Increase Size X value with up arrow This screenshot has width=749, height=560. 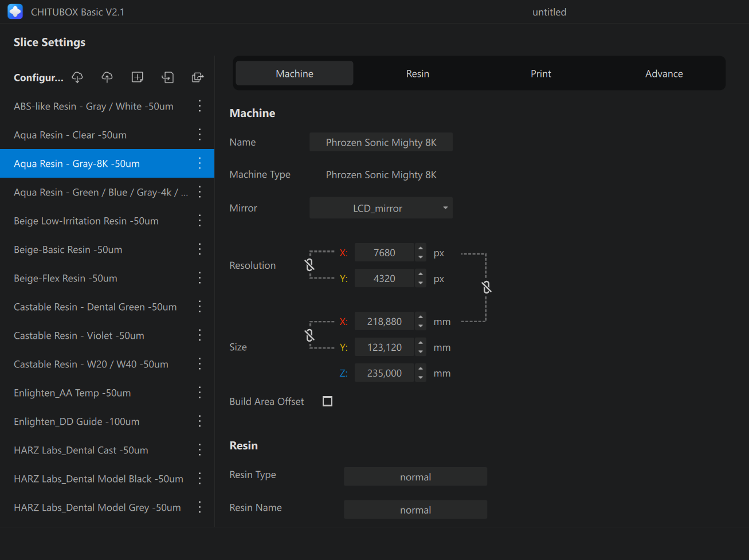coord(421,317)
